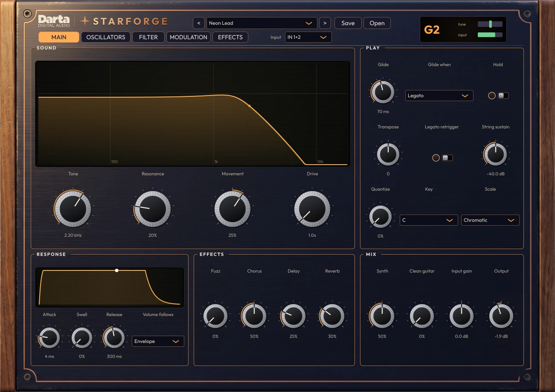Click the Resonance knob
This screenshot has width=555, height=392.
coord(153,209)
